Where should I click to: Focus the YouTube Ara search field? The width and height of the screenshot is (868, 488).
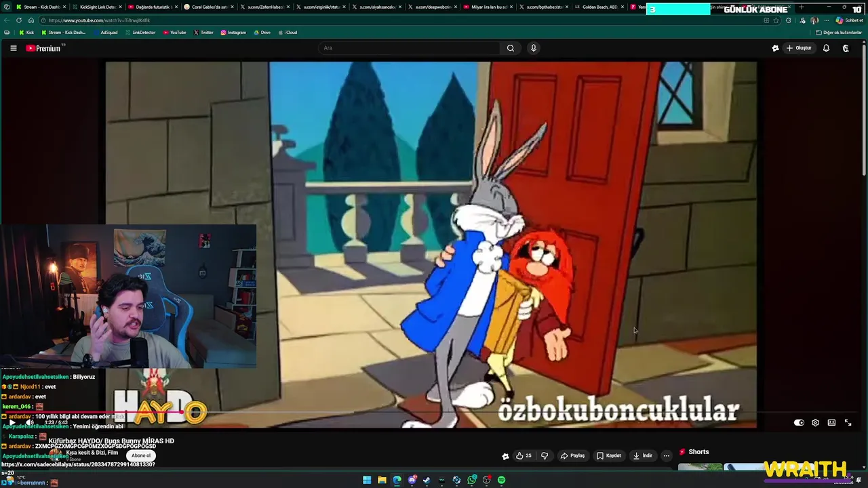click(410, 48)
